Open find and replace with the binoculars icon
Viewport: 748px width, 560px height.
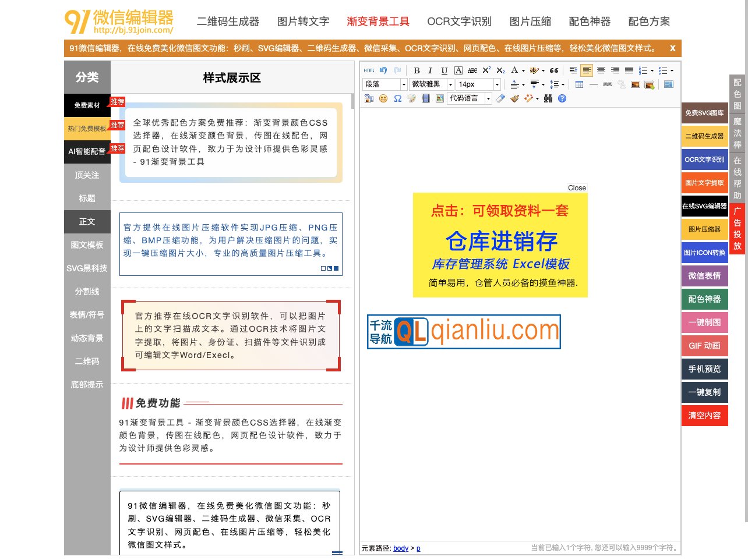[x=548, y=98]
